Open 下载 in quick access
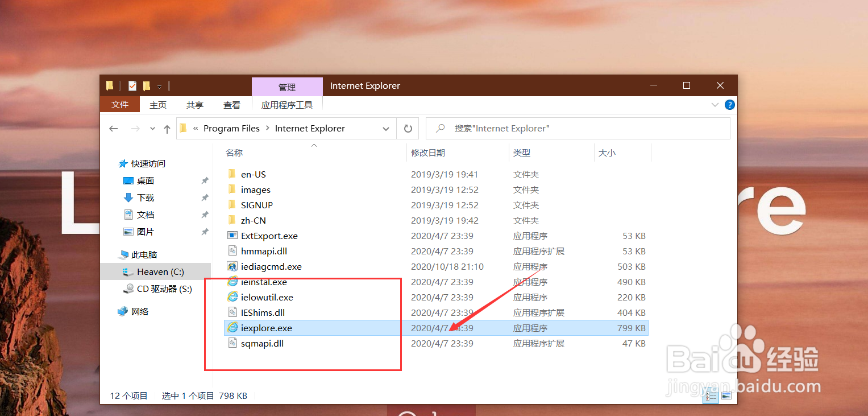 tap(146, 198)
